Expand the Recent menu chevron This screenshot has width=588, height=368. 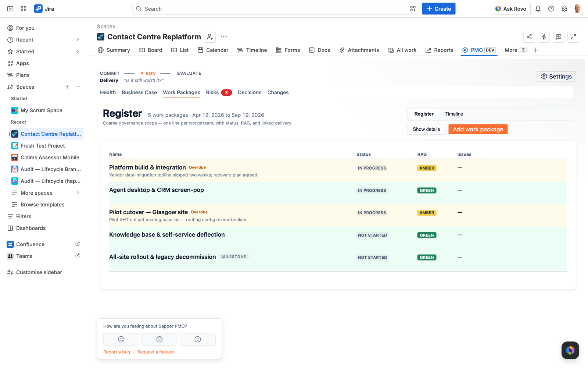[x=78, y=40]
